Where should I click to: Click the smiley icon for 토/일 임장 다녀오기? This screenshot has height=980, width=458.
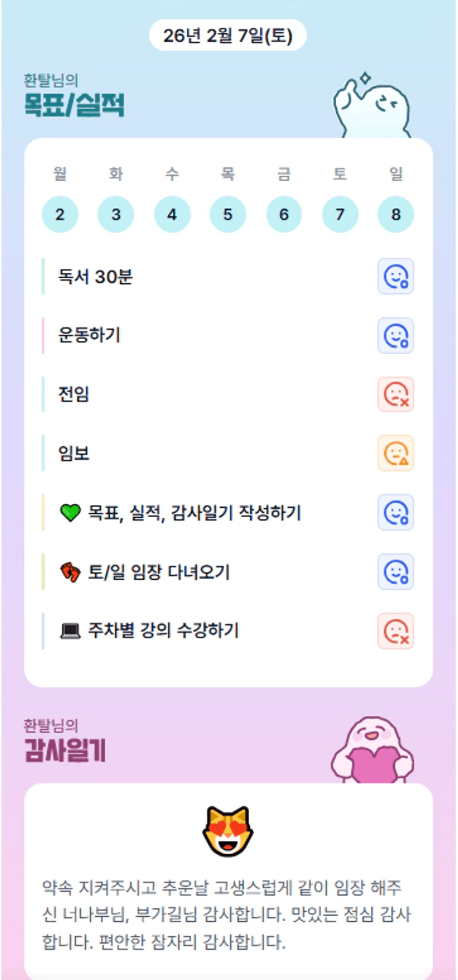click(395, 571)
